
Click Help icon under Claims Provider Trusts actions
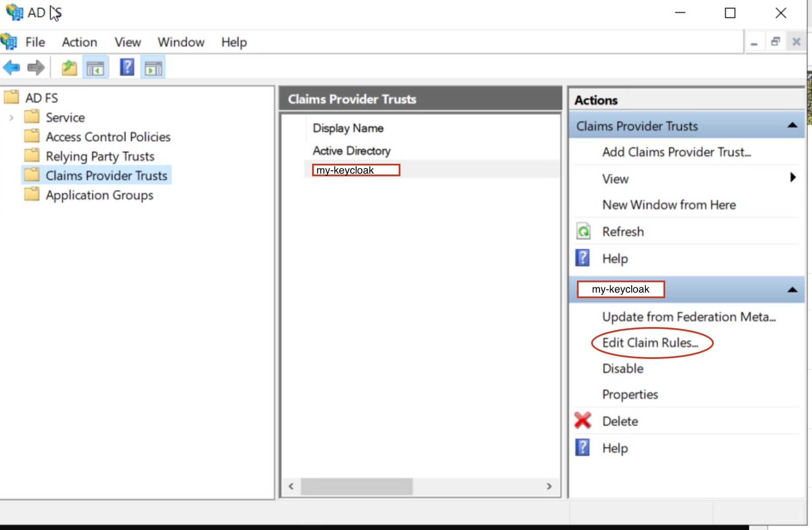coord(583,258)
